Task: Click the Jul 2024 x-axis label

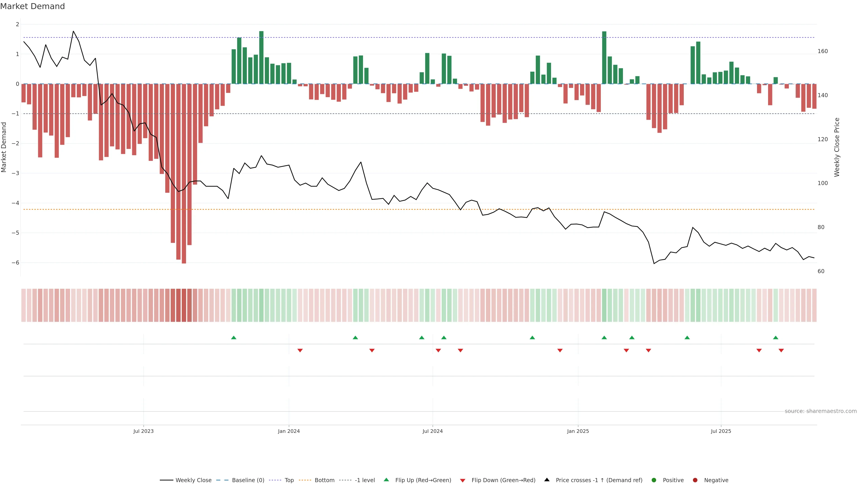Action: click(x=433, y=431)
